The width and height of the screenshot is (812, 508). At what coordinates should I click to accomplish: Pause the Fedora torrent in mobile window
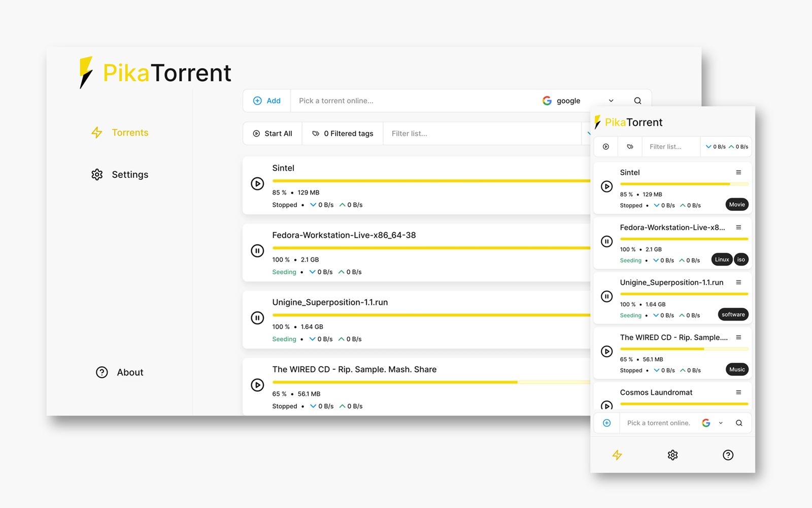tap(606, 241)
